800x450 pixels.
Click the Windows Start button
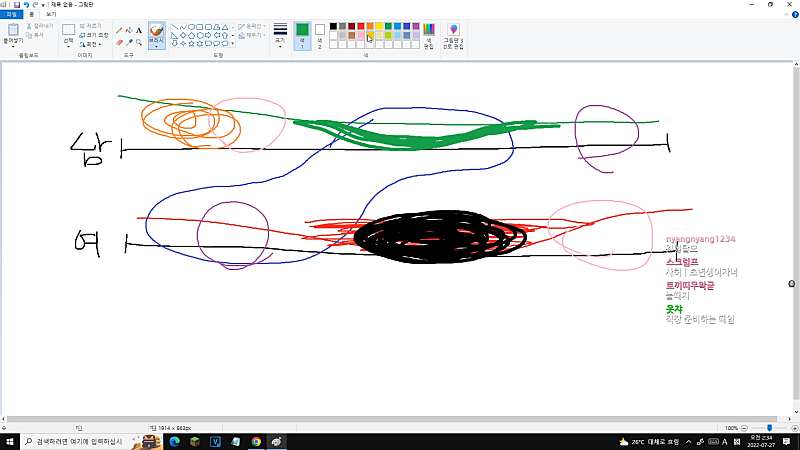click(x=10, y=442)
